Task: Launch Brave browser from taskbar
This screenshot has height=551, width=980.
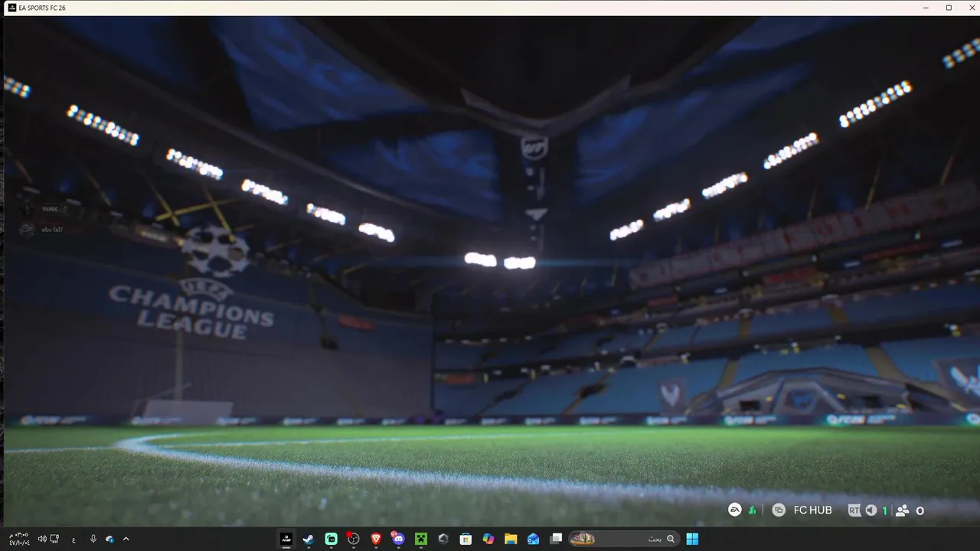Action: coord(376,539)
